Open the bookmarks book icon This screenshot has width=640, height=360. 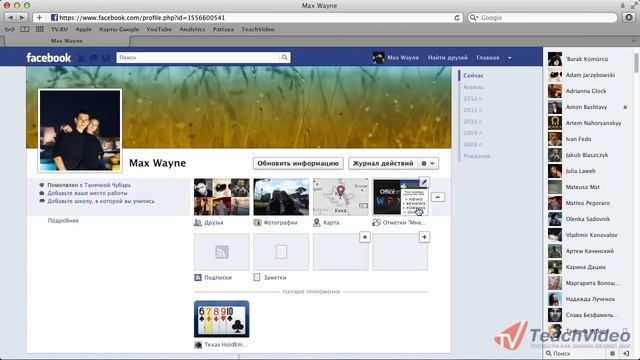(25, 29)
